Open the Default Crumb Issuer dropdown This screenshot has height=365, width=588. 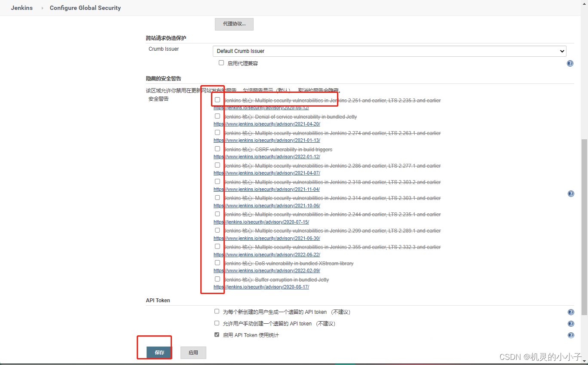389,51
